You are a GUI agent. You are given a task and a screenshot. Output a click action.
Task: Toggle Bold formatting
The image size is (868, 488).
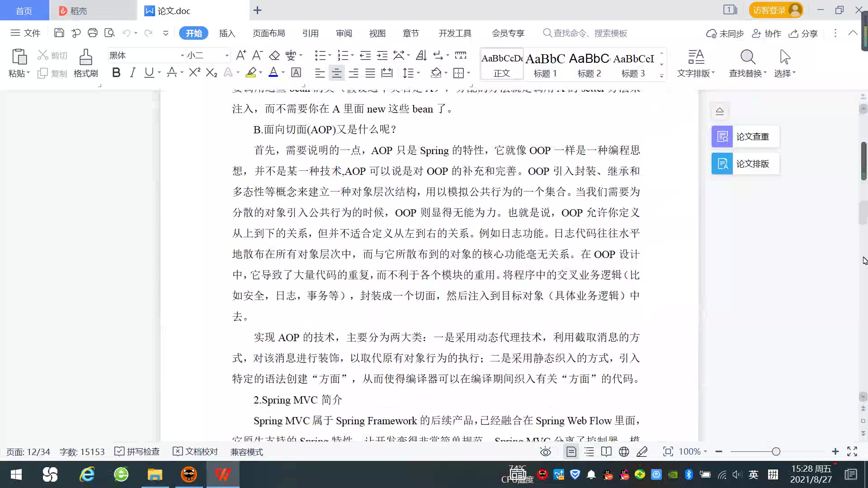[x=116, y=72]
